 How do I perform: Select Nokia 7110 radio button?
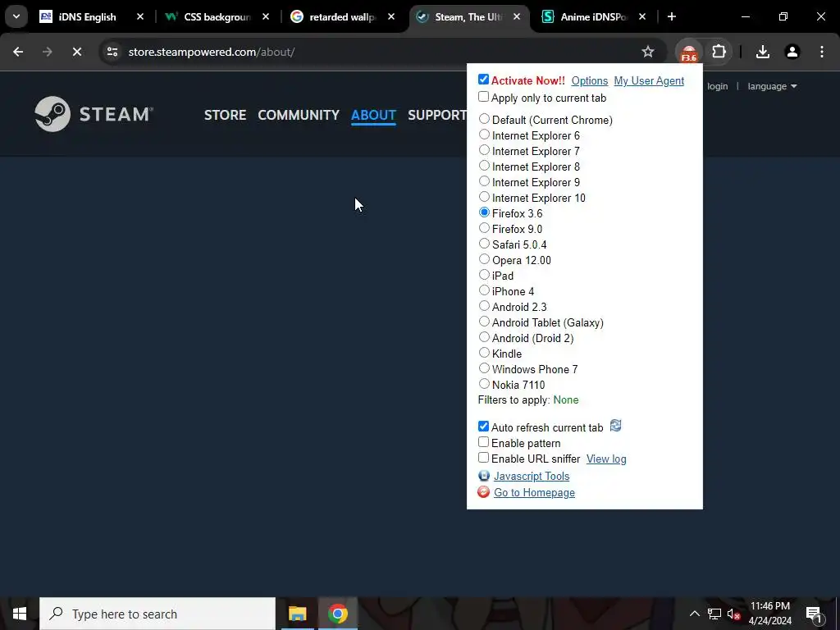(484, 384)
